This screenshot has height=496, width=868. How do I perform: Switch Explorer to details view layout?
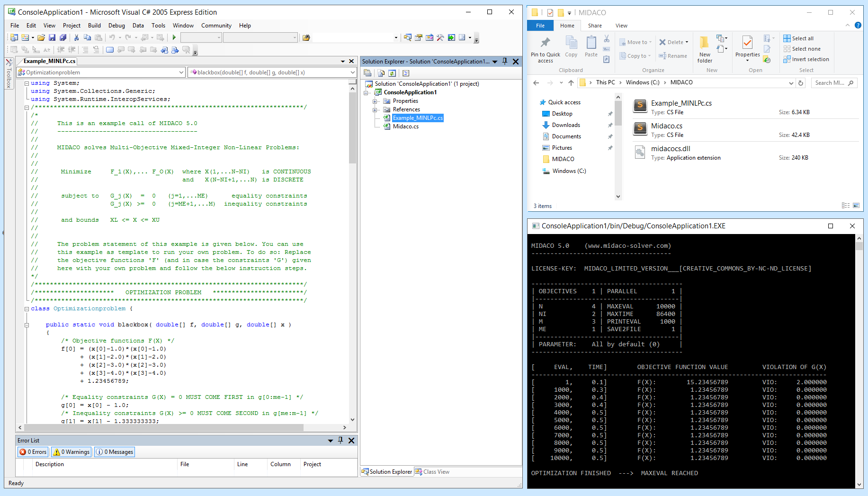(846, 206)
